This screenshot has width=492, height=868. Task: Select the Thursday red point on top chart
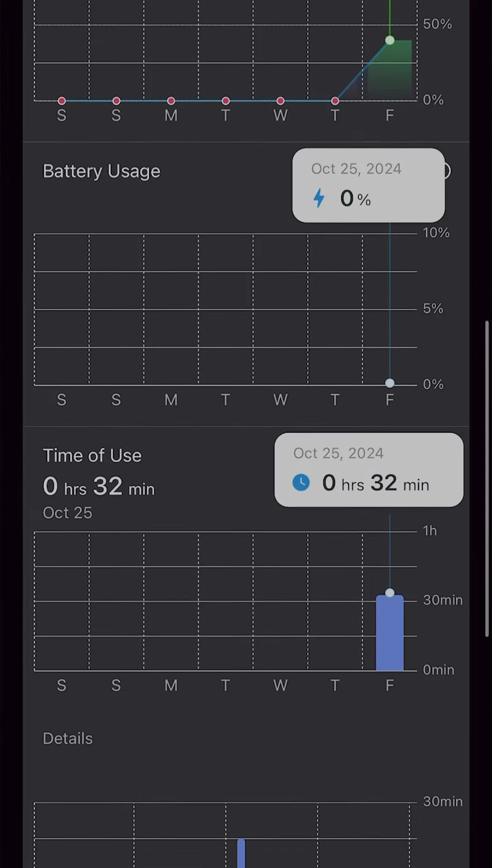(335, 101)
